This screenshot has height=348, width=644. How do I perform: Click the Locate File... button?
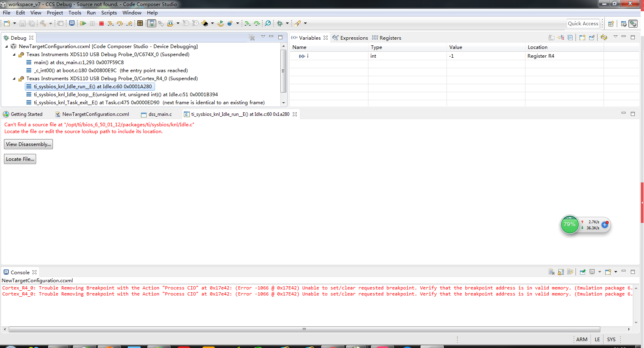(x=20, y=159)
